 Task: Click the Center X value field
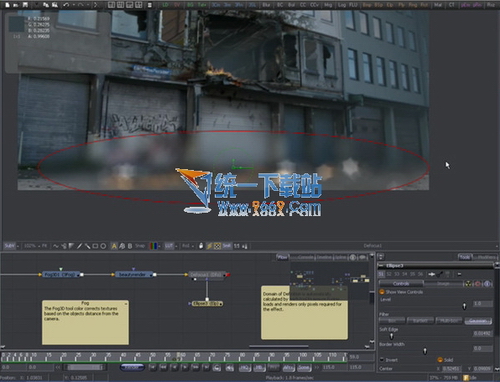point(451,369)
